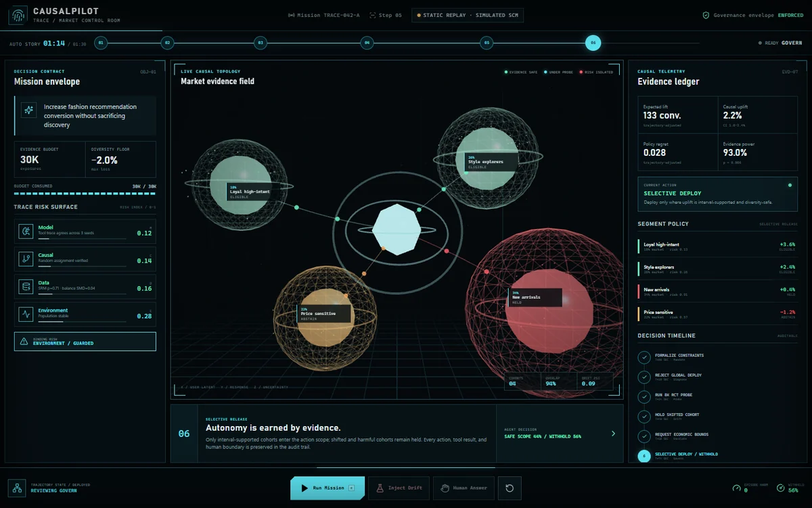Click the Environment risk index bar
812x508 pixels.
[81, 322]
